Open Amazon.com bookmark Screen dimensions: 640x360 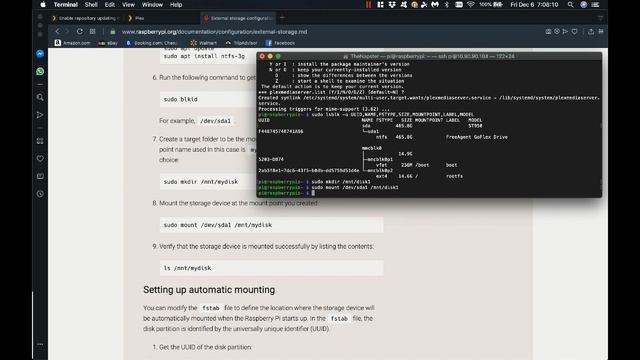pos(73,43)
